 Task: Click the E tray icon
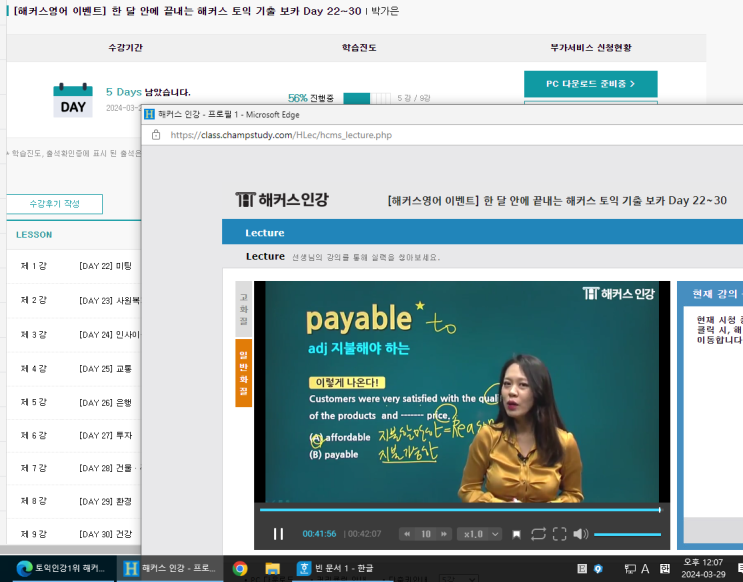pyautogui.click(x=582, y=568)
